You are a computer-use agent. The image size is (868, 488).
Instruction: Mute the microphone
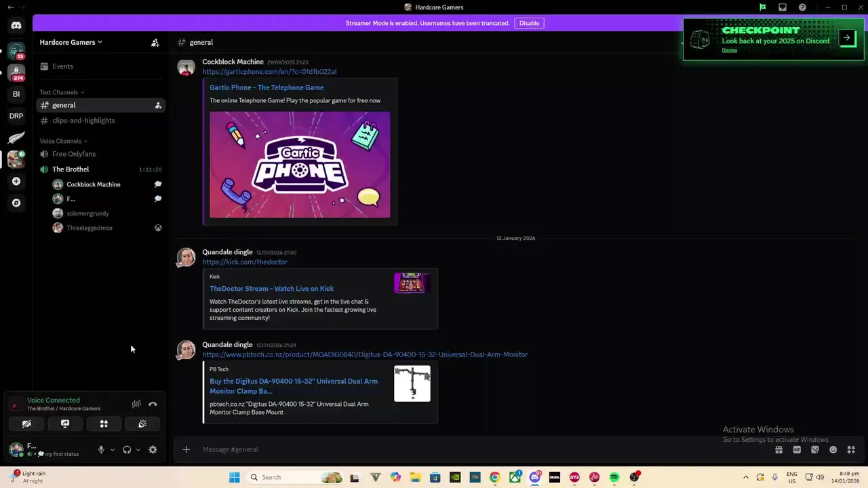tap(101, 449)
